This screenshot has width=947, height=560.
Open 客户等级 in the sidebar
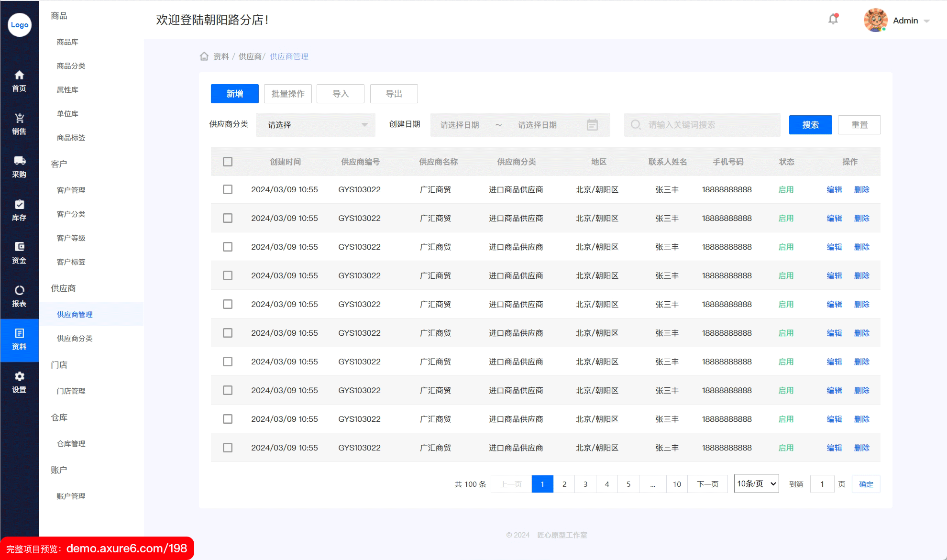[71, 238]
